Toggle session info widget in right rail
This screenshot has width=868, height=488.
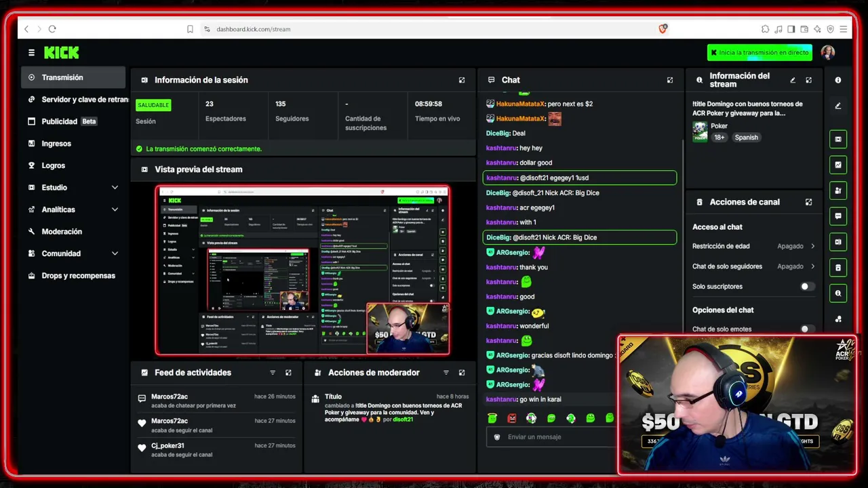pos(838,242)
